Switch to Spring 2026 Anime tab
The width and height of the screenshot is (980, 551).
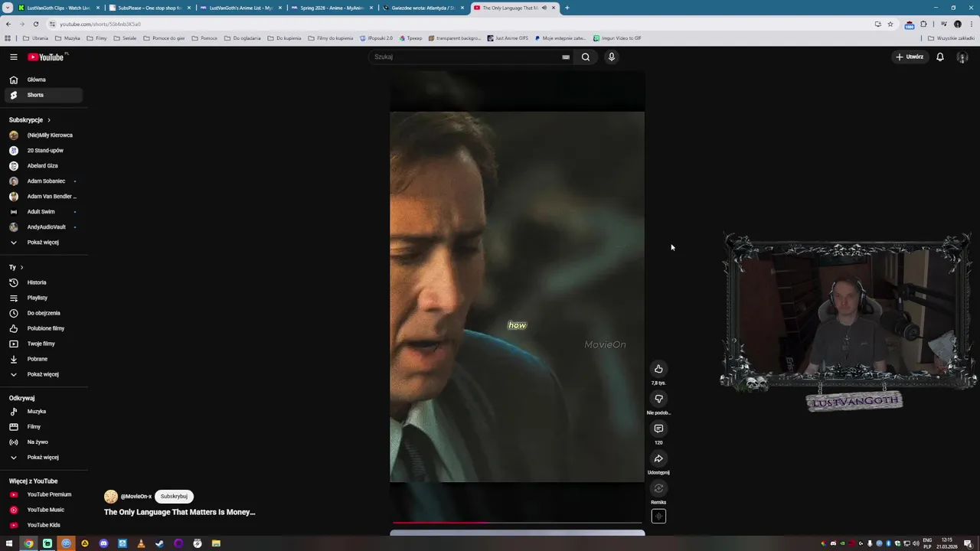(x=331, y=8)
